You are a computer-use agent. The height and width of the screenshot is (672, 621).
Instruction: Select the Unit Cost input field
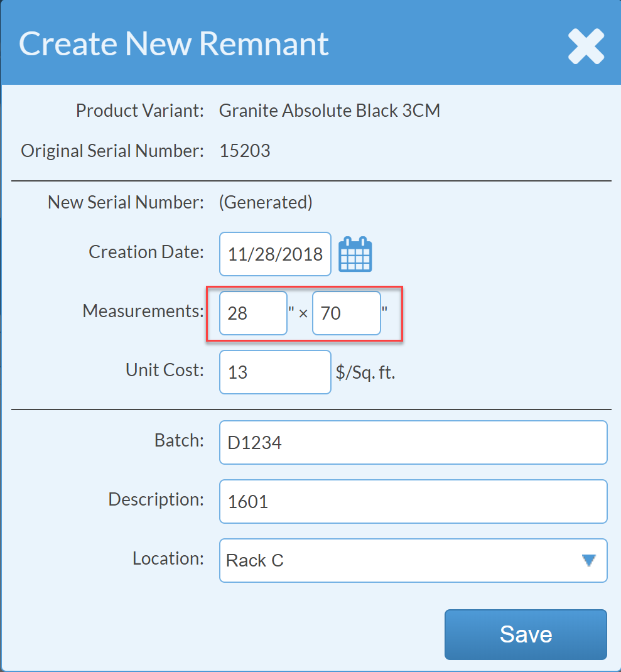pyautogui.click(x=275, y=372)
